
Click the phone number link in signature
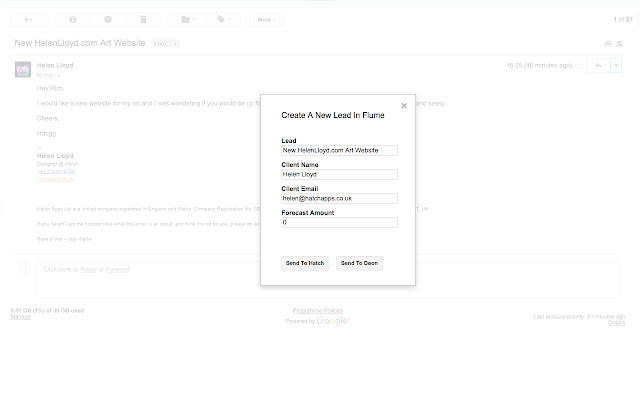[56, 171]
